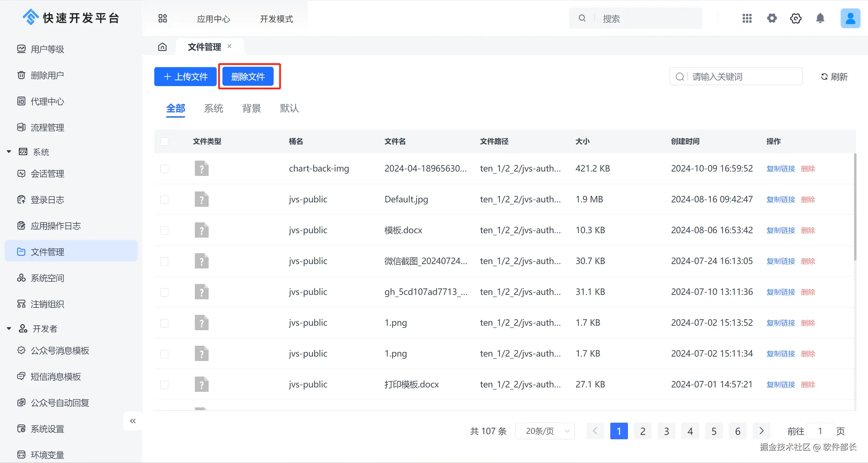Open the 20条/页 page size dropdown

pos(545,431)
